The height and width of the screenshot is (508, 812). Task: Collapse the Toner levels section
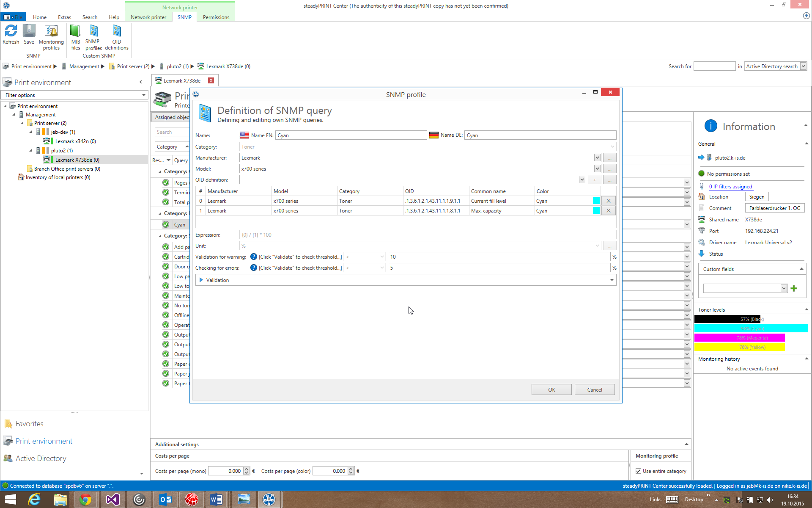pos(806,309)
